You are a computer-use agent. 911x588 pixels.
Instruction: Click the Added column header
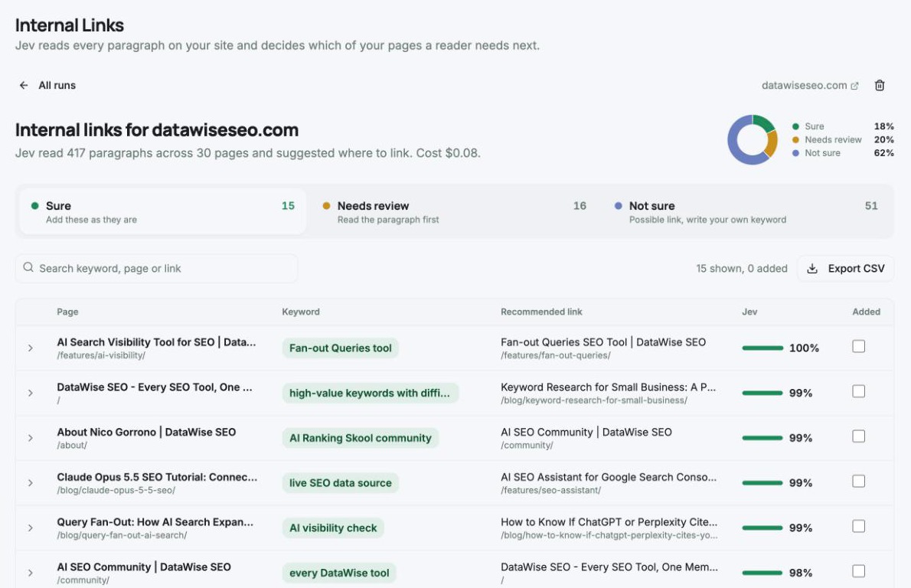867,312
